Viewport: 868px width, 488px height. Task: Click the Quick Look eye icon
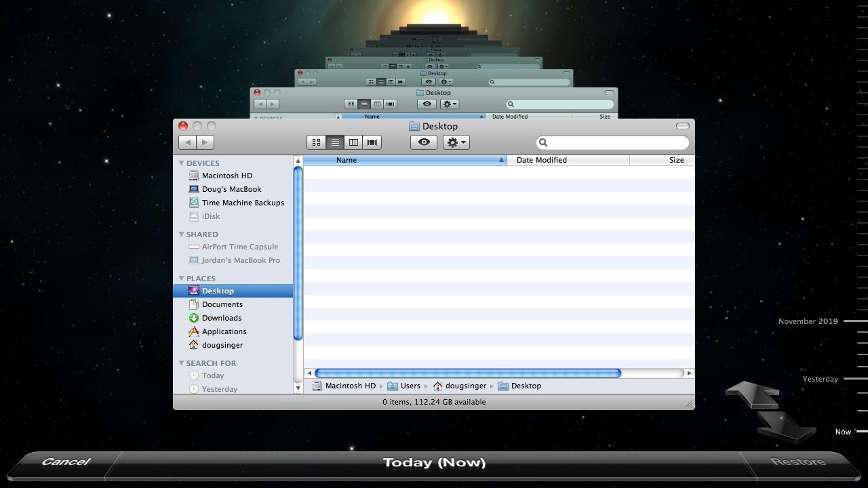coord(424,142)
